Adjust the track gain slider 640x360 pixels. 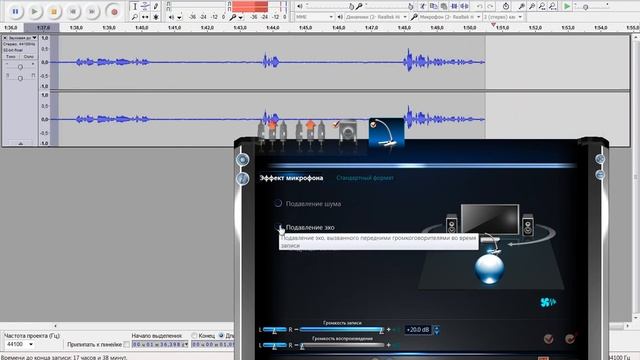pos(20,67)
